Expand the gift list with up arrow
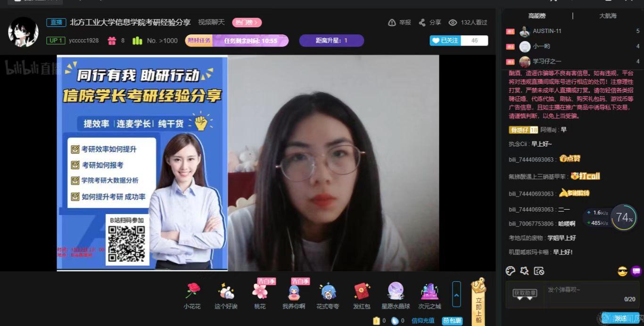The image size is (644, 326). click(456, 294)
